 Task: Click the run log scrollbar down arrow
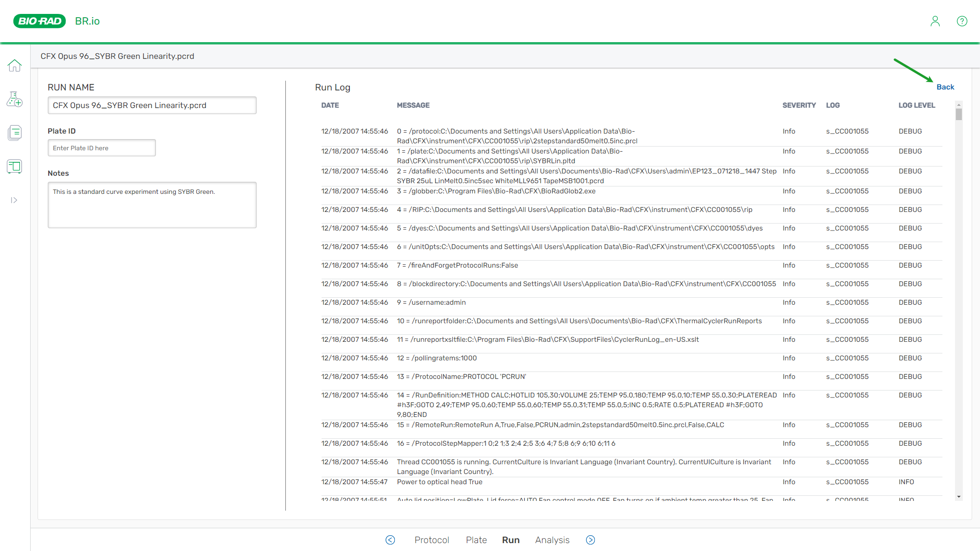pos(959,497)
